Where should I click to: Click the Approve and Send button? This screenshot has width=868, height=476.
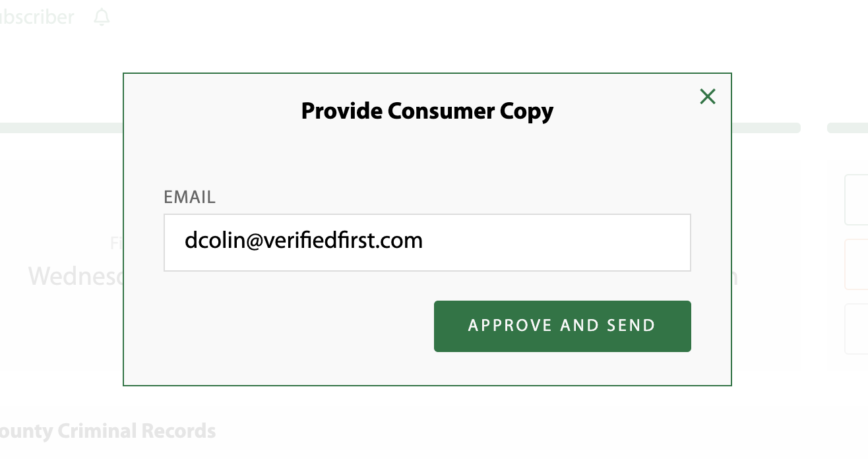pos(562,326)
